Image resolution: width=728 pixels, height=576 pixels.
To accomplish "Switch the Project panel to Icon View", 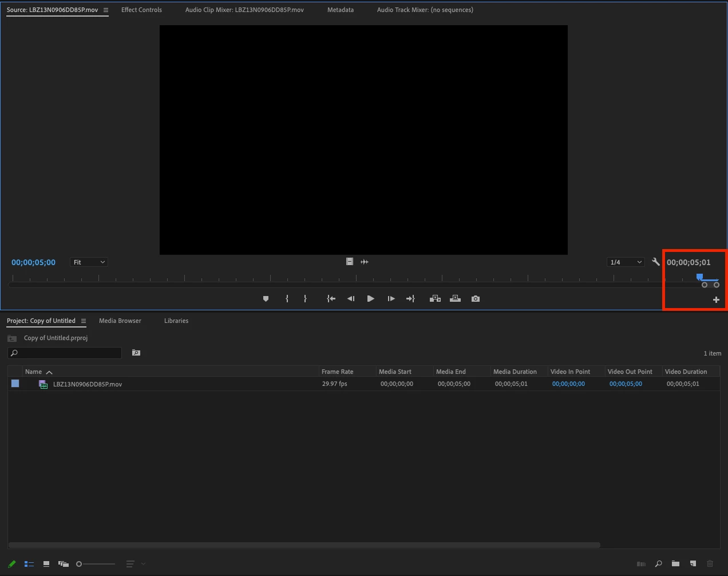I will click(46, 564).
